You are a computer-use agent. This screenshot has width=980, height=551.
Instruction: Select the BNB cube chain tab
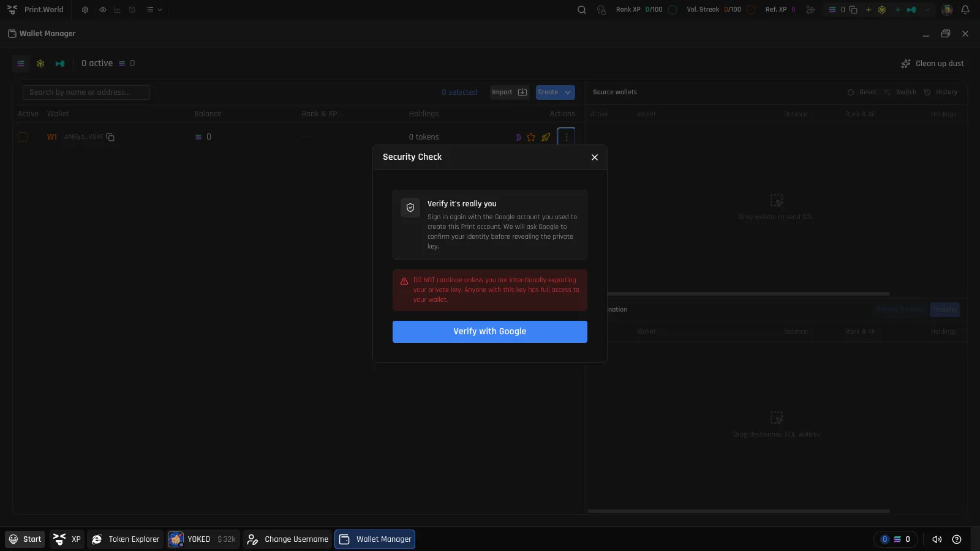coord(40,64)
